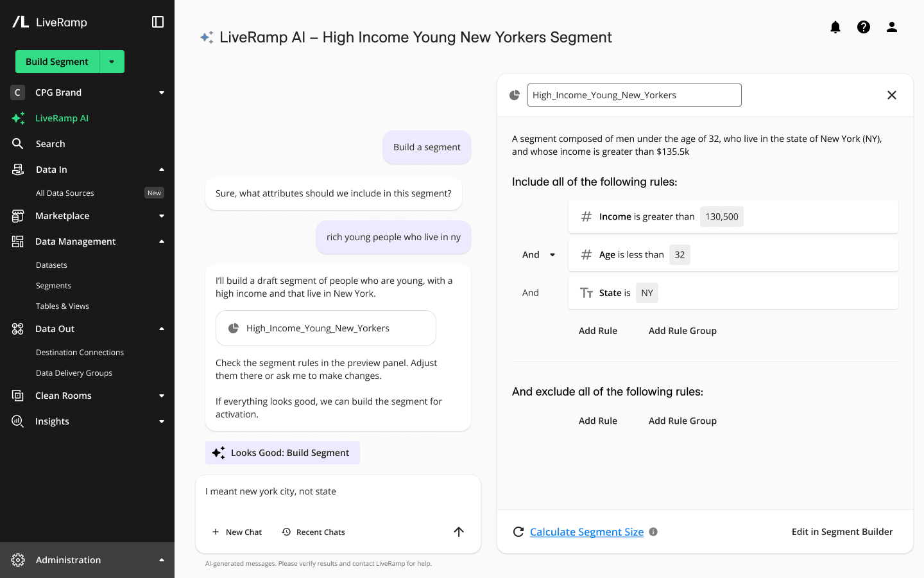The height and width of the screenshot is (578, 924).
Task: Open the Build Segment dropdown arrow
Action: pyautogui.click(x=112, y=62)
